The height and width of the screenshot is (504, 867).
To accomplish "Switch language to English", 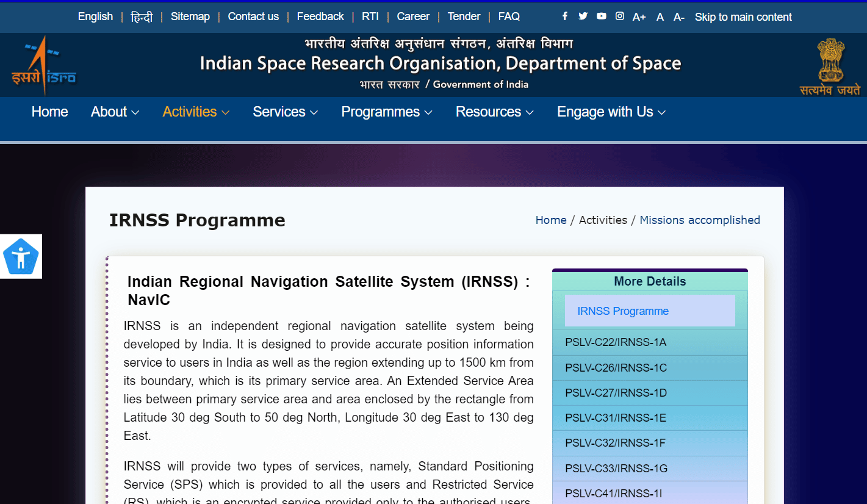I will click(x=95, y=17).
